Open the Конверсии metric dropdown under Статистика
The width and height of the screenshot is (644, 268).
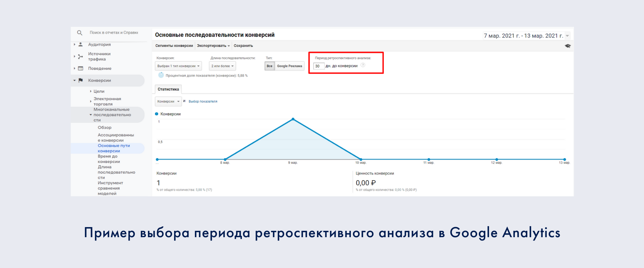168,102
